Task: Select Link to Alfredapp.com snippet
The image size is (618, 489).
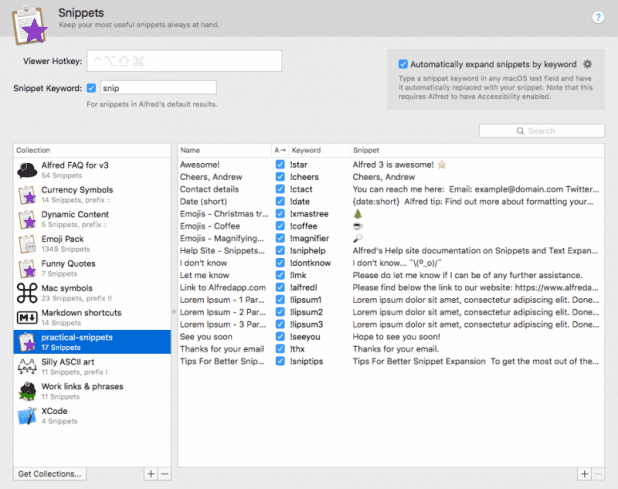Action: point(391,287)
